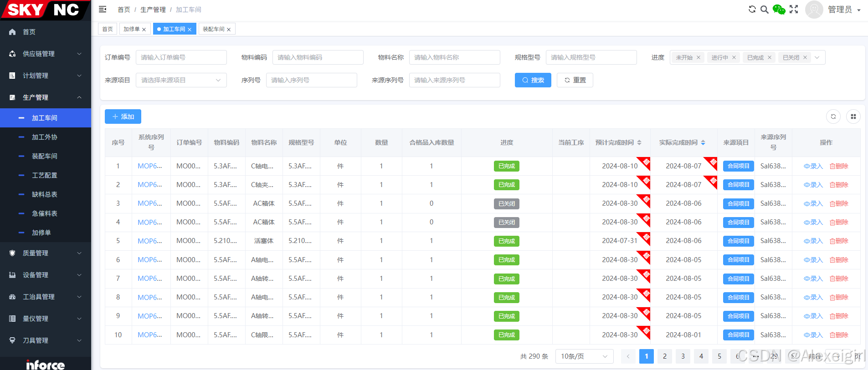Expand 工治具管理 sidebar menu
Image resolution: width=868 pixels, height=370 pixels.
point(46,297)
